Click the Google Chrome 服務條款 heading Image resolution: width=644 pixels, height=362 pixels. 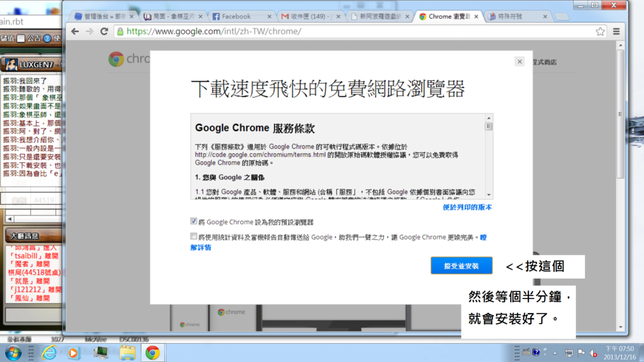(255, 128)
